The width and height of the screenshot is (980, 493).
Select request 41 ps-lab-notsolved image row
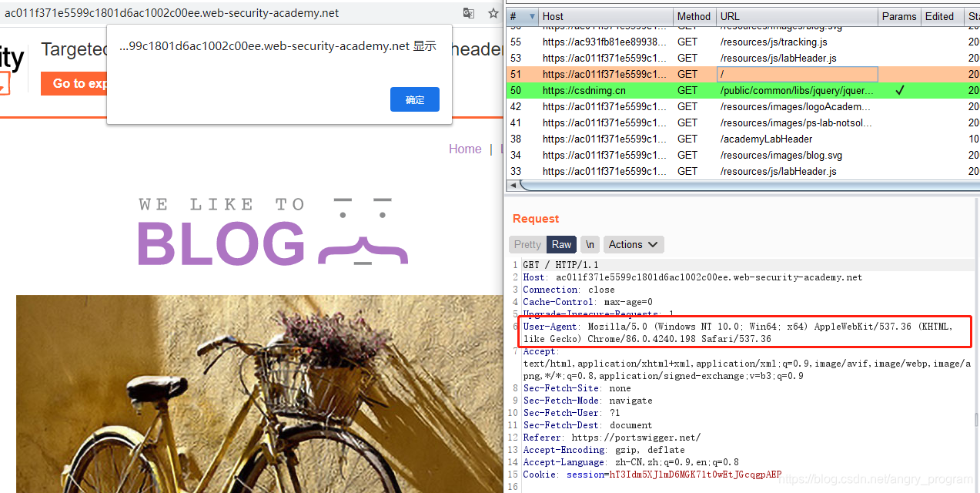point(743,122)
